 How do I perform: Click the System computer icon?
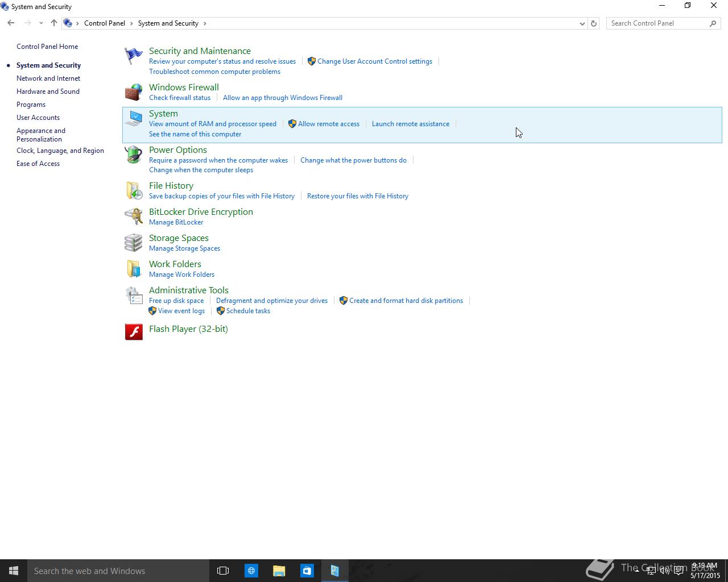(x=134, y=118)
